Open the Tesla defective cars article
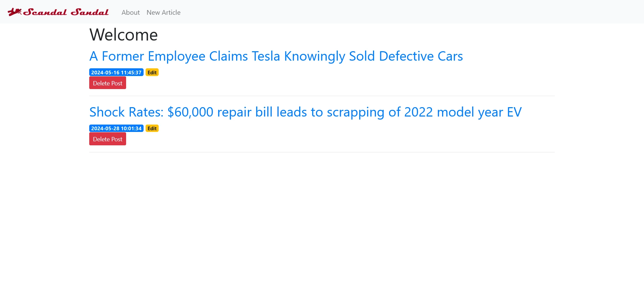Screen dimensions: 644x294 [x=276, y=56]
